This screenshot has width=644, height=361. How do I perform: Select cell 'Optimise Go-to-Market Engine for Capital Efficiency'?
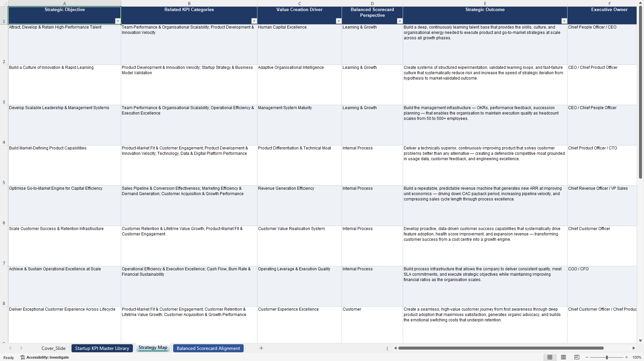pyautogui.click(x=64, y=206)
